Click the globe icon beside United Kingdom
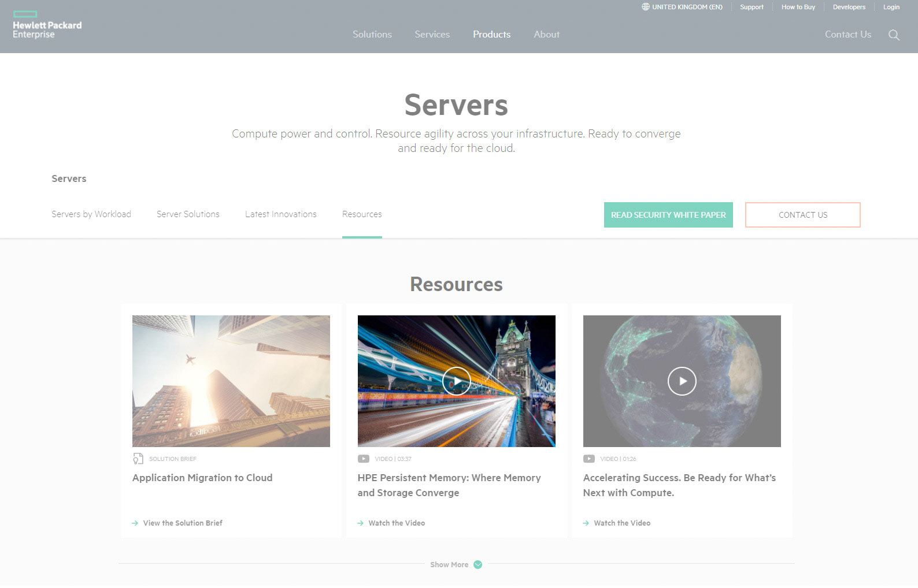This screenshot has width=918, height=588. click(645, 7)
